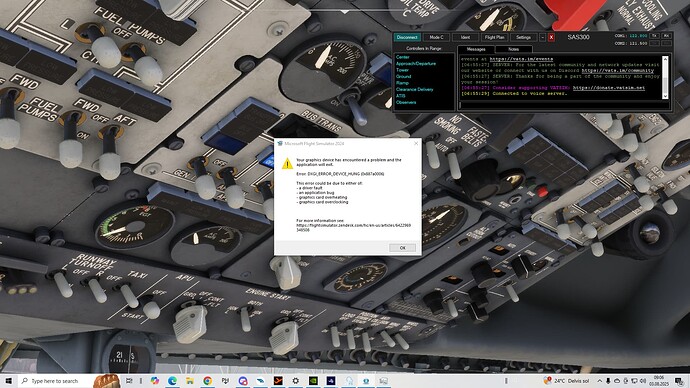Screen dimensions: 690x388
Task: Toggle Mode C transponder in vPilot
Action: tap(436, 37)
